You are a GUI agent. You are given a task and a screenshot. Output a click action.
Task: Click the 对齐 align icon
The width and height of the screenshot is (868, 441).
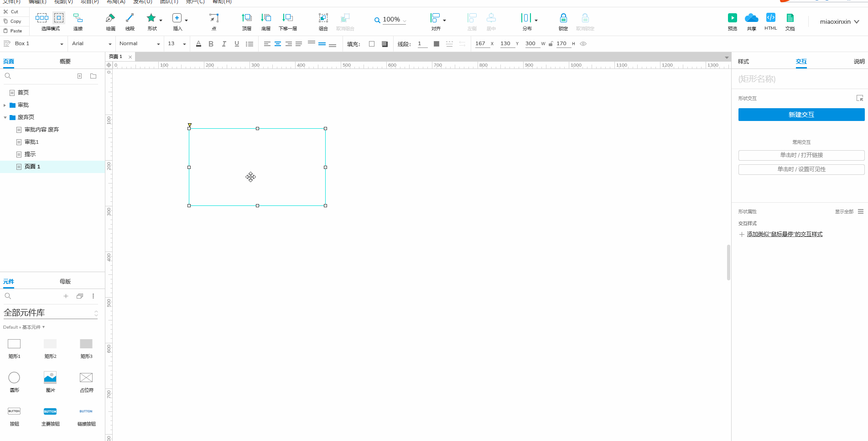(435, 18)
